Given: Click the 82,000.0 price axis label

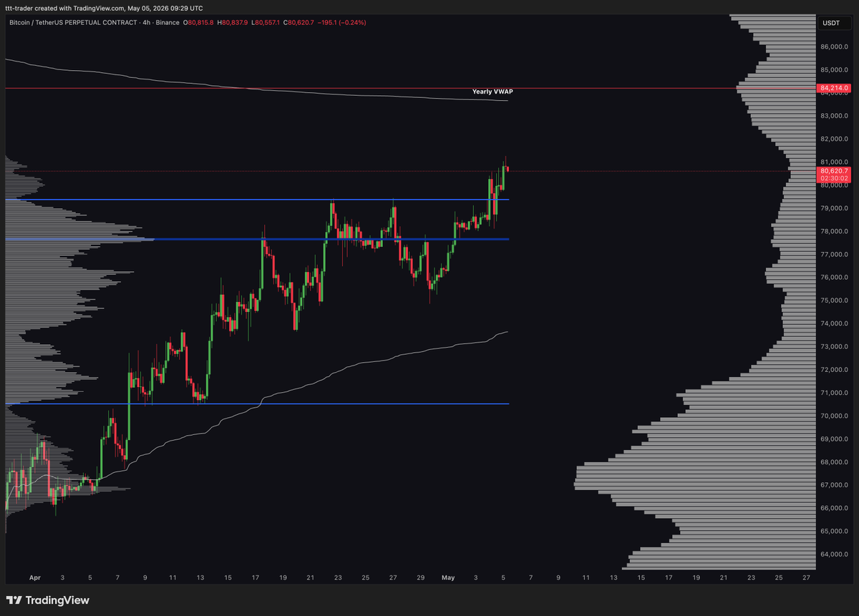Looking at the screenshot, I should (835, 139).
